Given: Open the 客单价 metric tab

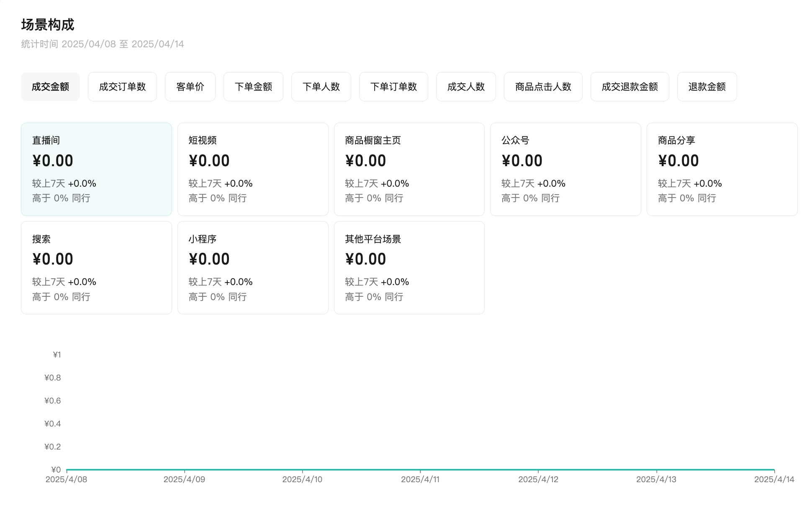Looking at the screenshot, I should point(190,87).
